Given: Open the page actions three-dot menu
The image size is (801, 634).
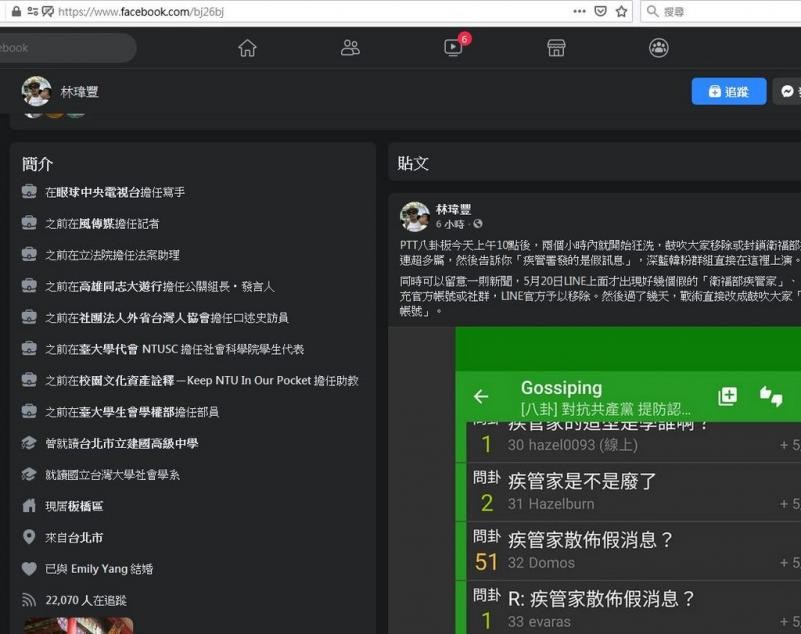Looking at the screenshot, I should [x=579, y=11].
